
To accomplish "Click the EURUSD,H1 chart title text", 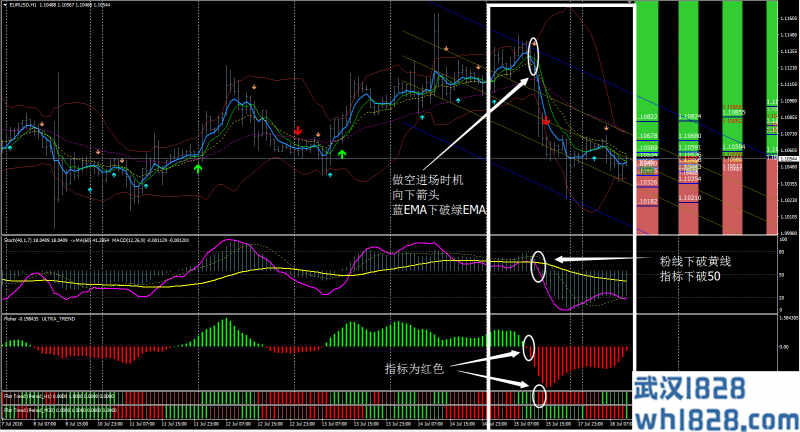I will (x=27, y=6).
